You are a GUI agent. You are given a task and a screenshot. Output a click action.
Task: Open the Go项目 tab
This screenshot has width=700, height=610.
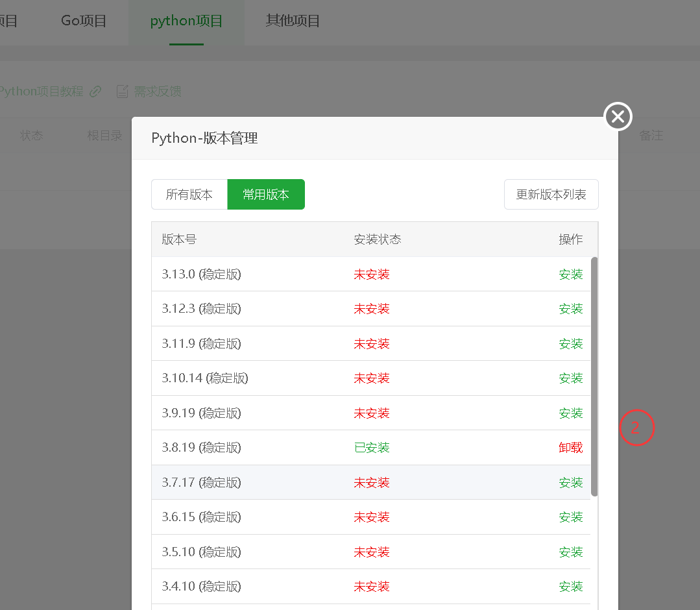tap(84, 21)
